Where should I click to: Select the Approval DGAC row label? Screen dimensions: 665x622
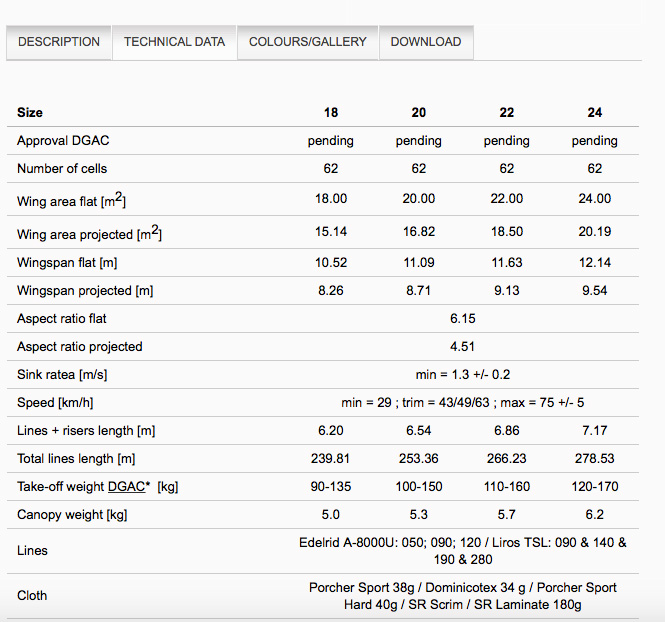pyautogui.click(x=63, y=140)
